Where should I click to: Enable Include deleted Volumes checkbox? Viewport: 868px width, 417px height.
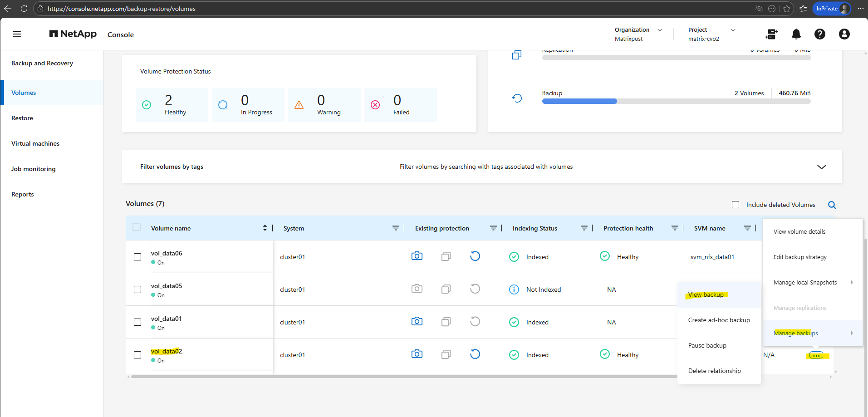pos(736,205)
